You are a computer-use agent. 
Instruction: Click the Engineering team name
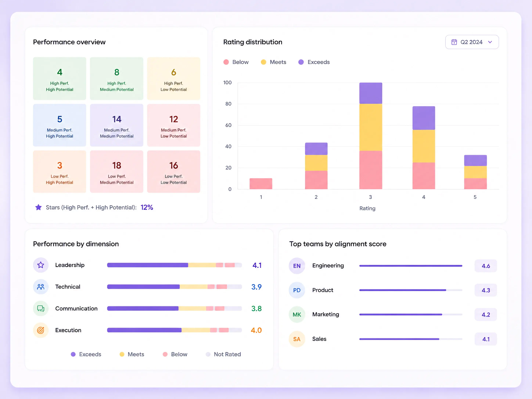328,265
